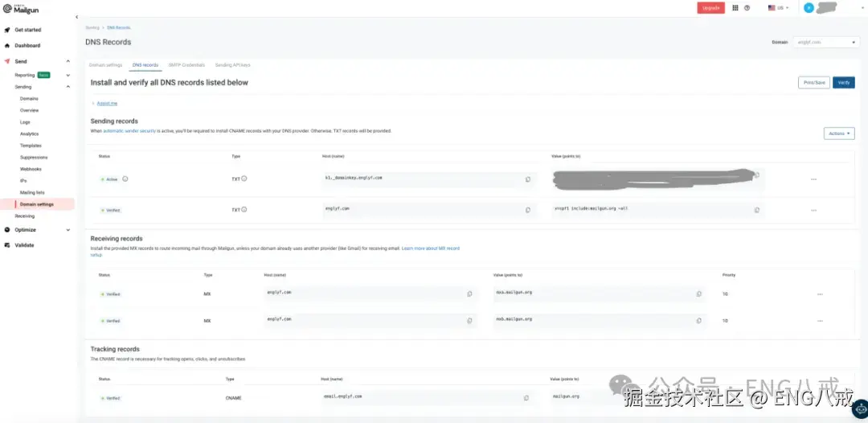
Task: Copy the v=spf1 TXT record value
Action: (x=757, y=211)
